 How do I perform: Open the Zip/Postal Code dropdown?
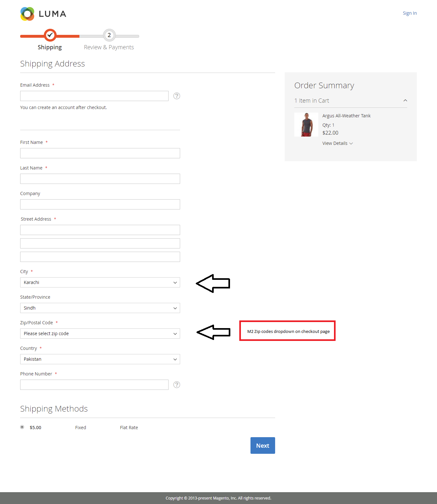[x=100, y=334]
